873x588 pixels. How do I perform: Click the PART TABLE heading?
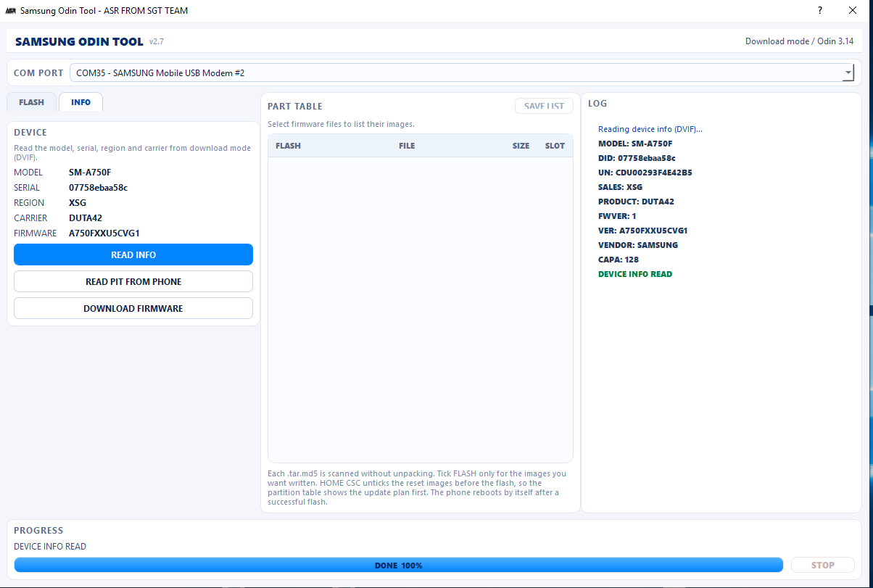pos(294,107)
